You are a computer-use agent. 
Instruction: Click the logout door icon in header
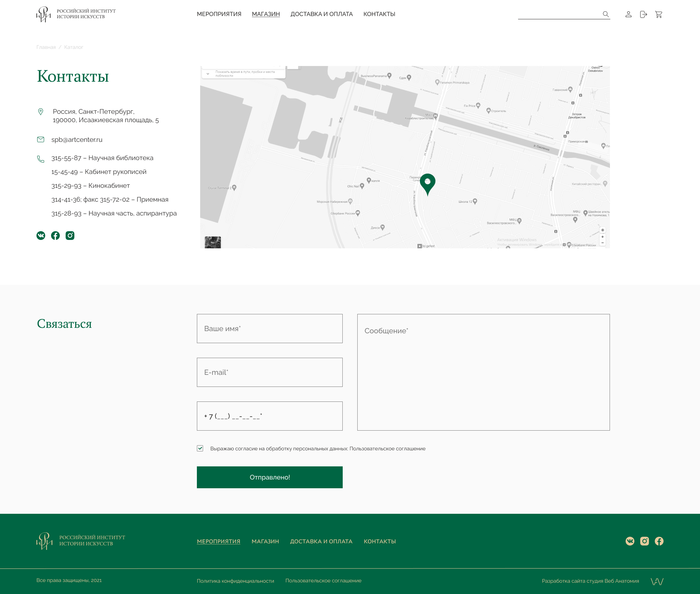[643, 14]
